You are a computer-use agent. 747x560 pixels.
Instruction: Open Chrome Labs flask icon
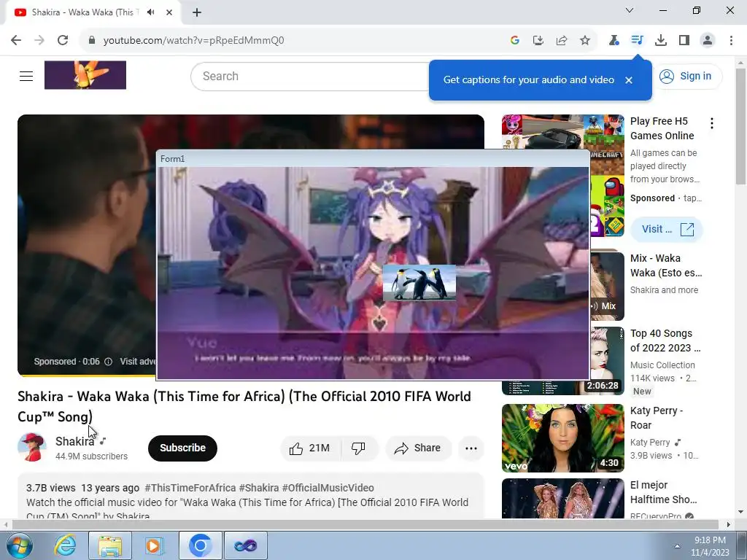614,40
